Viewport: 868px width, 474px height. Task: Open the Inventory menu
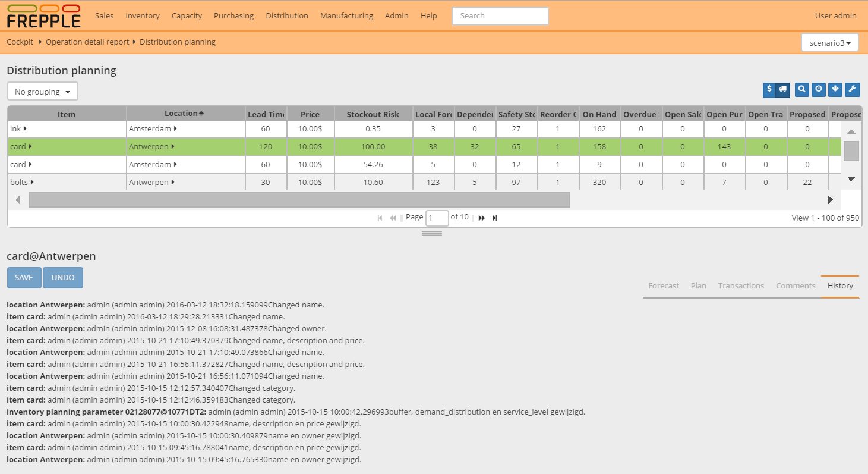143,16
